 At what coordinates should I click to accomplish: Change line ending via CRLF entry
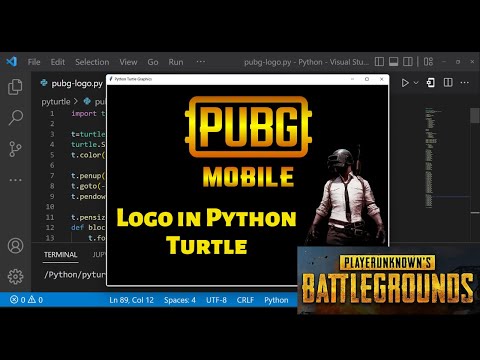pos(245,300)
